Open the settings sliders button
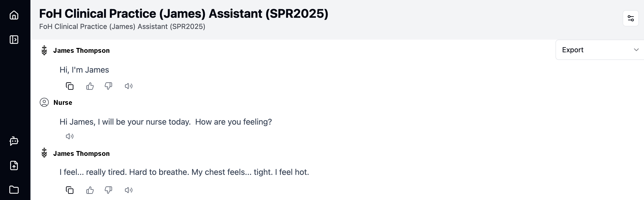The width and height of the screenshot is (644, 200). [631, 18]
